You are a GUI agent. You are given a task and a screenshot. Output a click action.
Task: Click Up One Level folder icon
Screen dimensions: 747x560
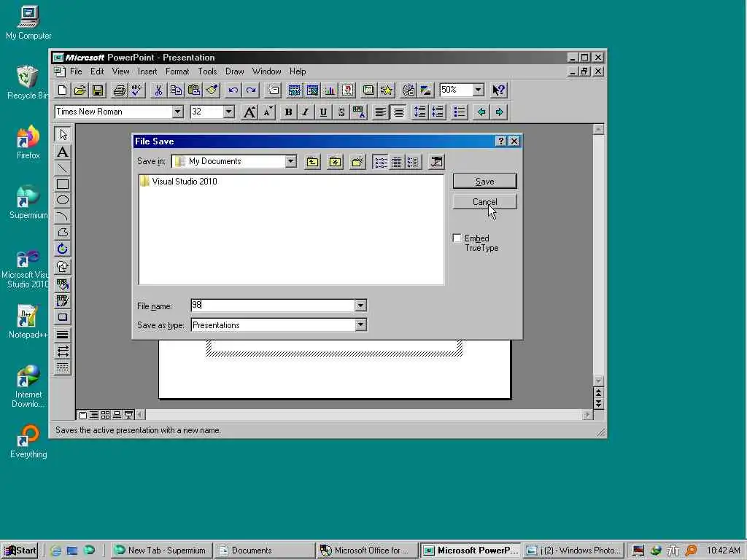coord(312,162)
